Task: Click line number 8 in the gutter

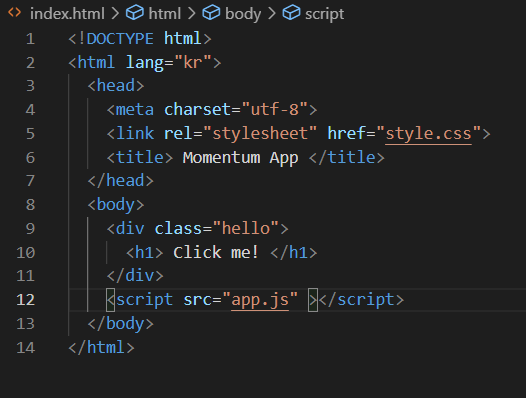Action: [x=30, y=205]
